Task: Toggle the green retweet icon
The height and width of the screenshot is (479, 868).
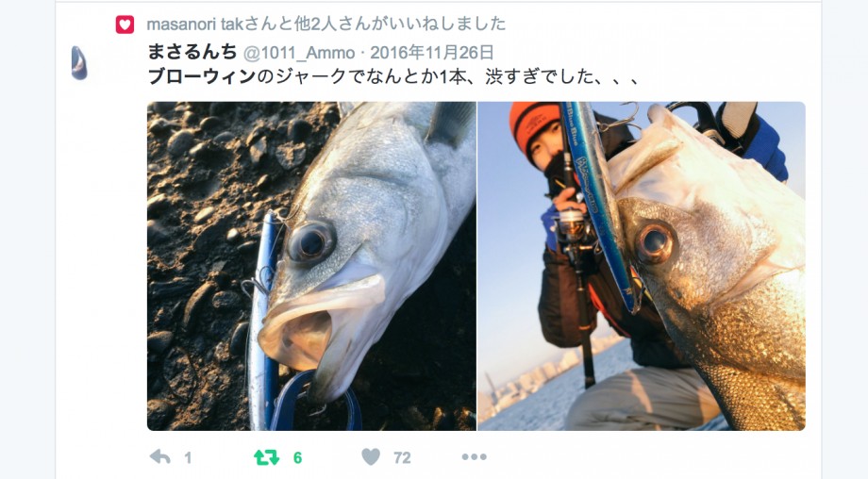Action: click(x=266, y=457)
